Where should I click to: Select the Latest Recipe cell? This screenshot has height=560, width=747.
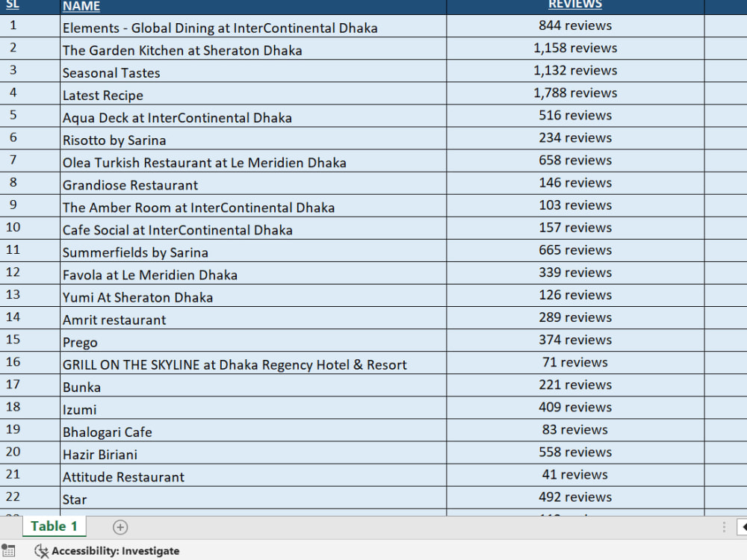point(253,93)
